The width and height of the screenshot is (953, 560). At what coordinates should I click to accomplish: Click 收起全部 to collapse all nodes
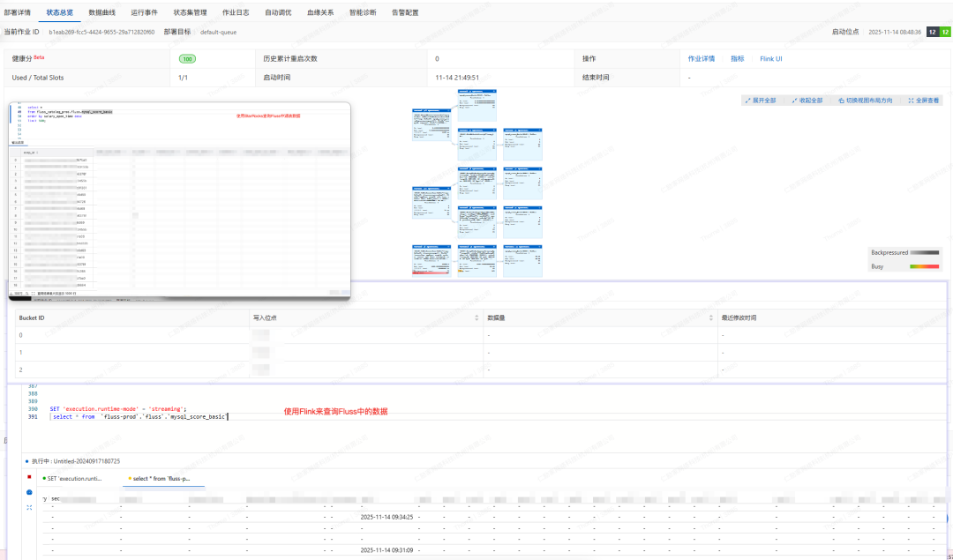coord(807,101)
